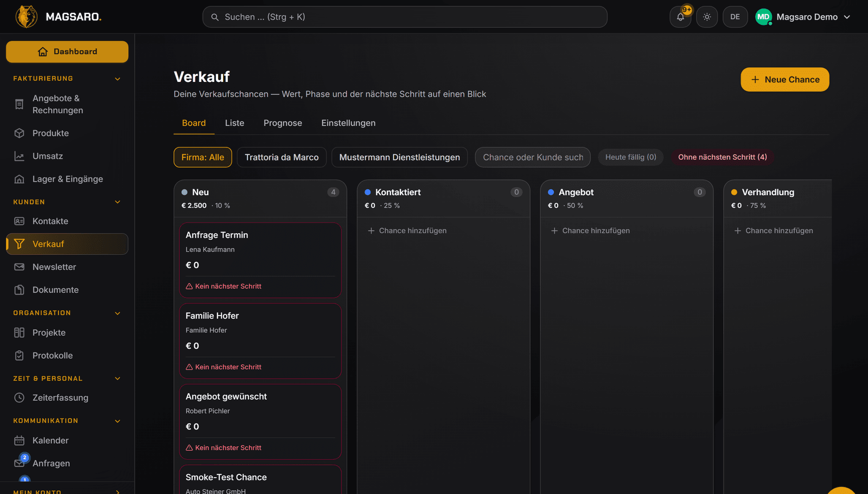
Task: Open Anfragen mail icon with badge
Action: [20, 463]
